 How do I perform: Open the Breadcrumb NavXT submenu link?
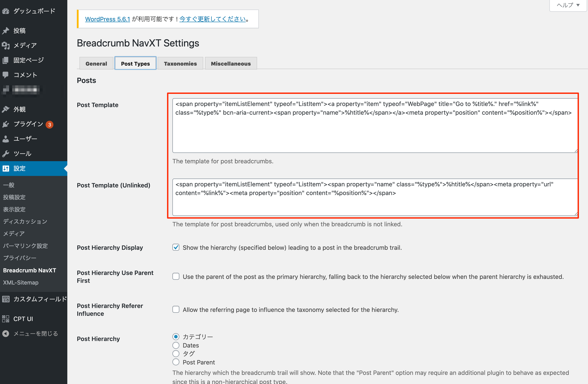[30, 270]
